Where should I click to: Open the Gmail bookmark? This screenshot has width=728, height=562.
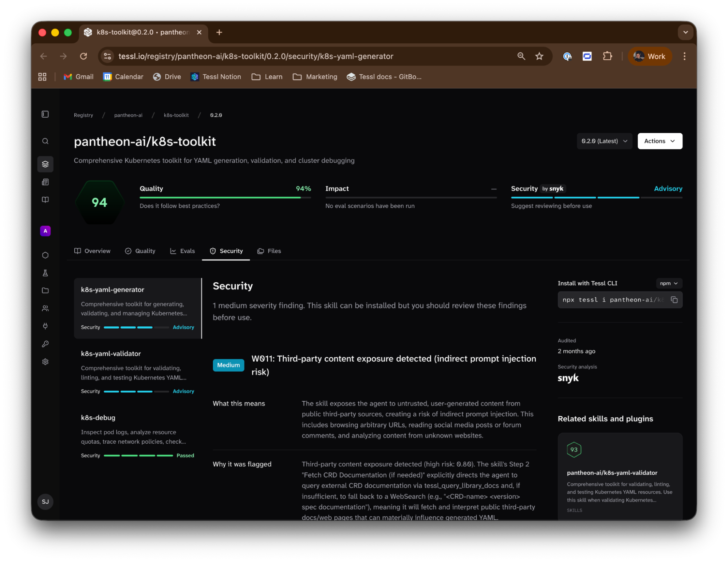click(79, 77)
